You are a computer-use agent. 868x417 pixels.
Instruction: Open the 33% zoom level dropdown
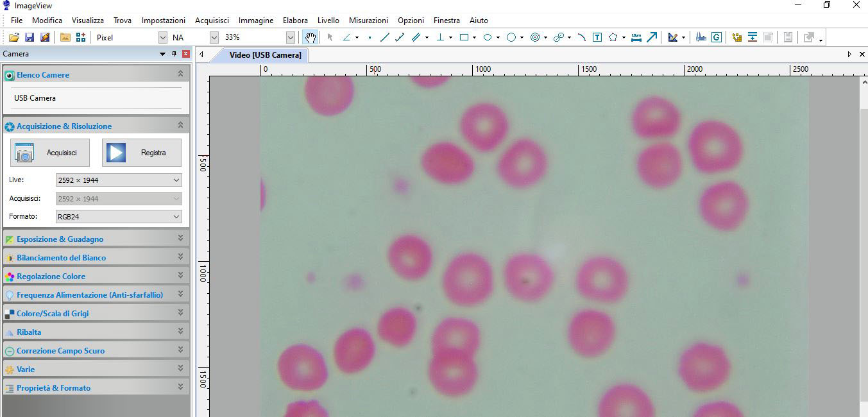point(290,37)
